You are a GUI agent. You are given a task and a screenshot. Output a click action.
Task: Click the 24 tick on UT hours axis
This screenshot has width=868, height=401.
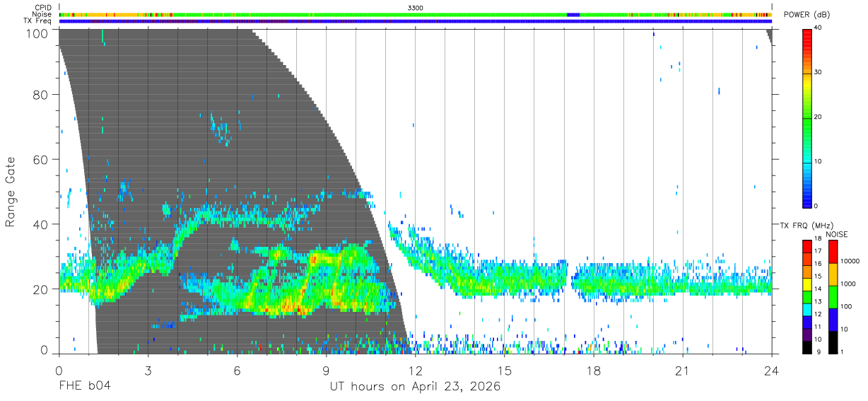[x=772, y=371]
